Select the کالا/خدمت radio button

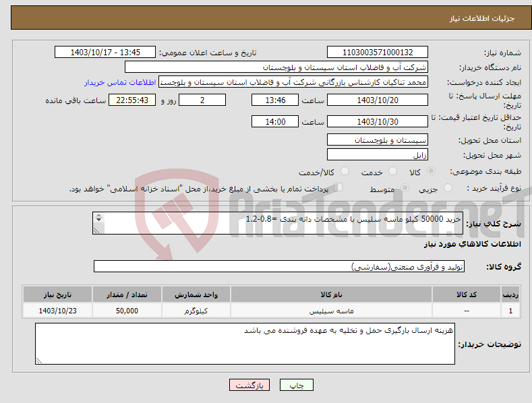[x=345, y=171]
